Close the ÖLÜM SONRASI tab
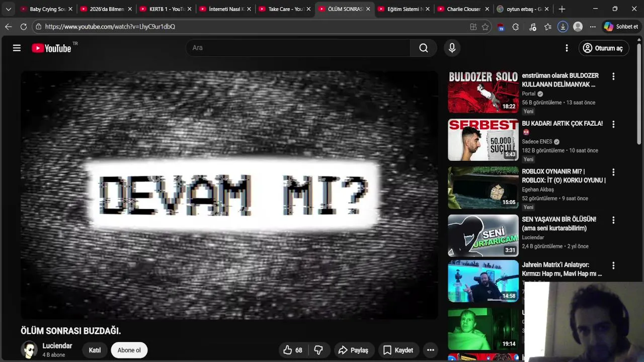This screenshot has width=644, height=362. (368, 9)
